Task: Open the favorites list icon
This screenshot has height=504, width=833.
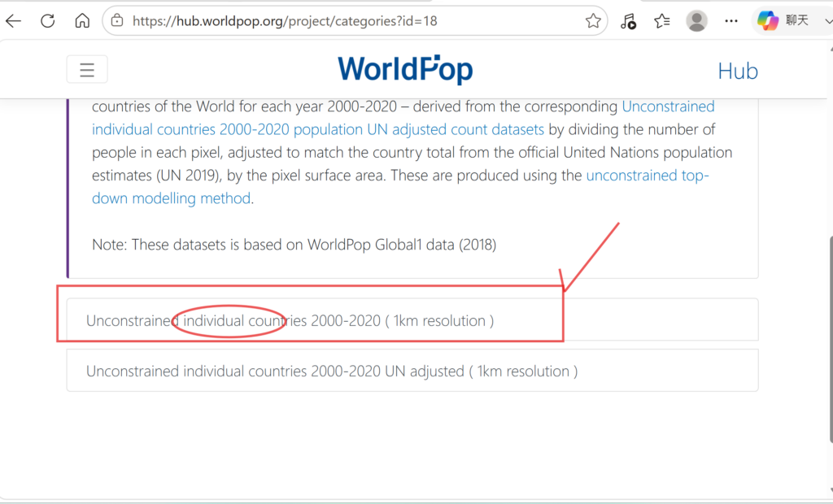Action: [x=662, y=20]
